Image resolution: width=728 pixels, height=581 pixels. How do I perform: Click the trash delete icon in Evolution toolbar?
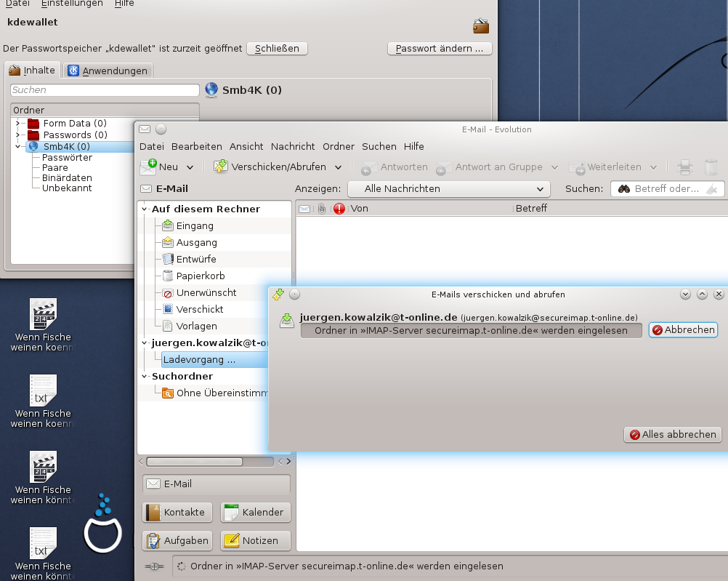click(x=711, y=167)
